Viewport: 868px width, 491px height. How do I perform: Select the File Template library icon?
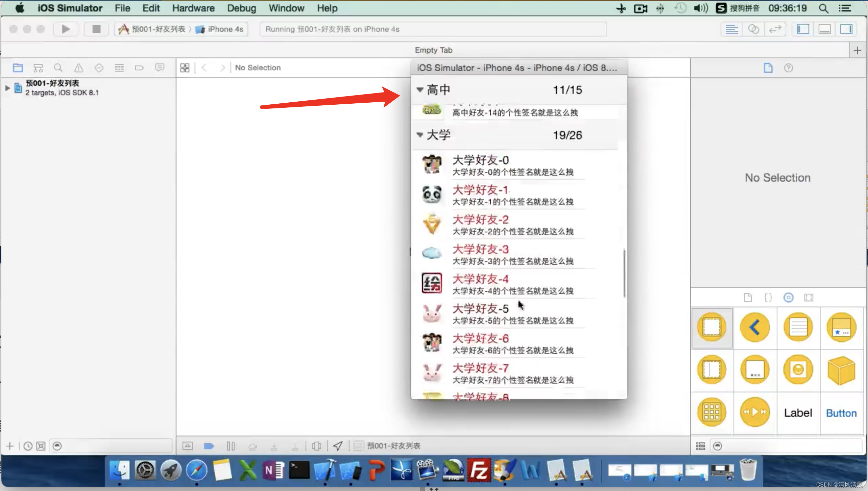(748, 298)
